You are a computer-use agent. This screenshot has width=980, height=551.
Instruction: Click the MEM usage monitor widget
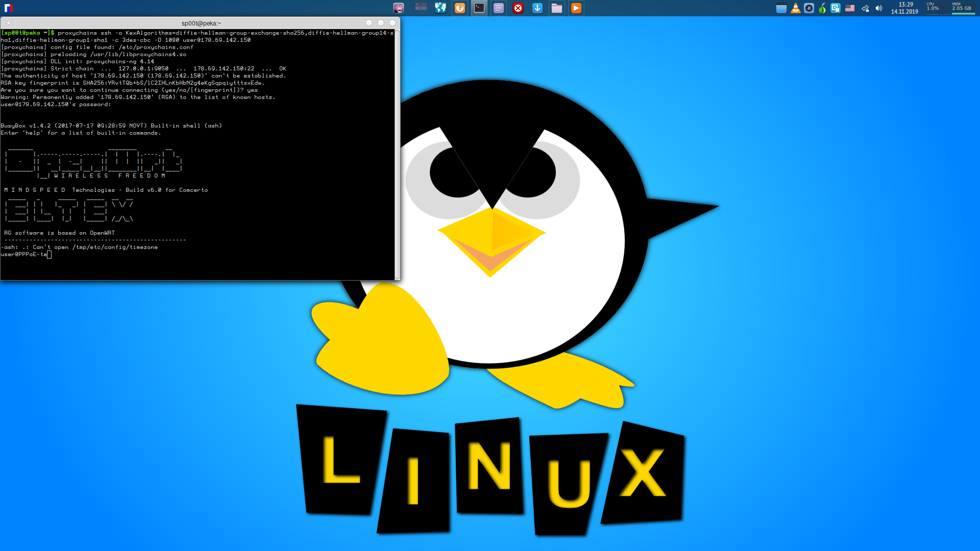coord(962,8)
